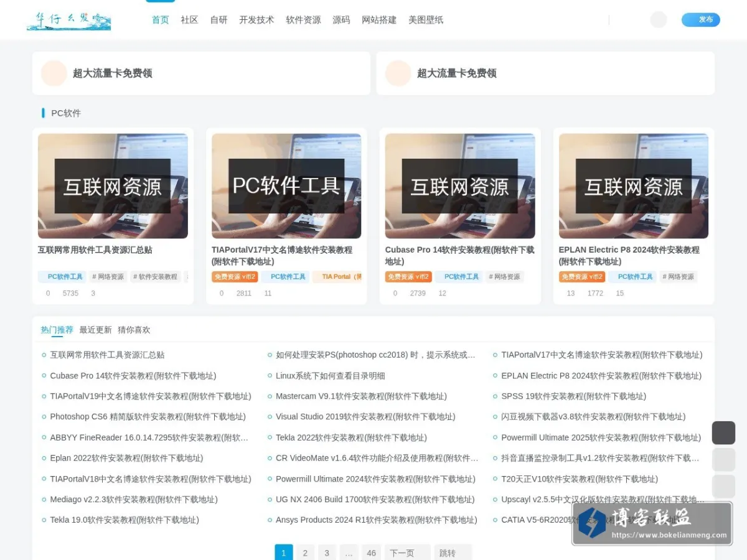747x560 pixels.
Task: Open the Powermill Ultimate 2024 list item
Action: pos(375,479)
